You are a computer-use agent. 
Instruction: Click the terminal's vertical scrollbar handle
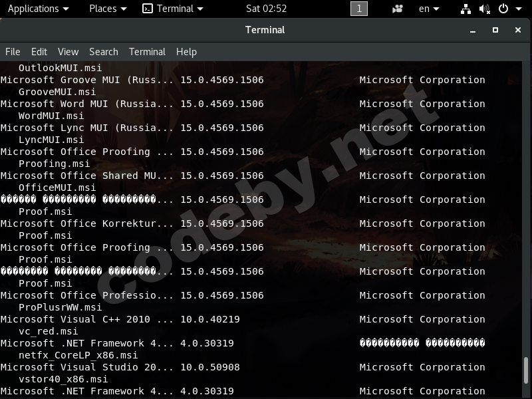coord(527,371)
